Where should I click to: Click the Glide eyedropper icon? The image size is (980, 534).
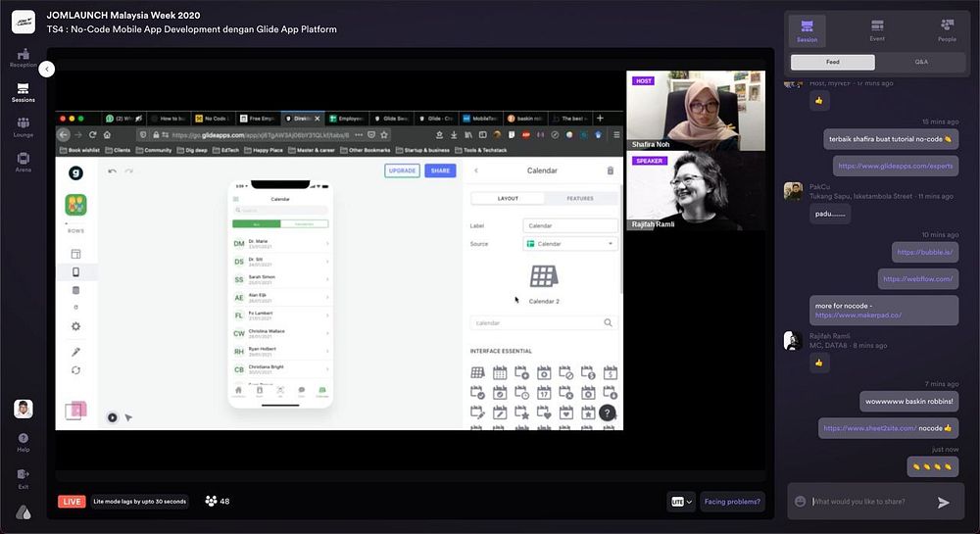[75, 352]
